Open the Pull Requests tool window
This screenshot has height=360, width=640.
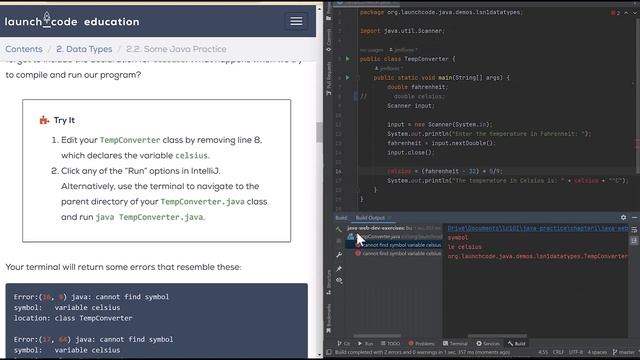point(329,79)
